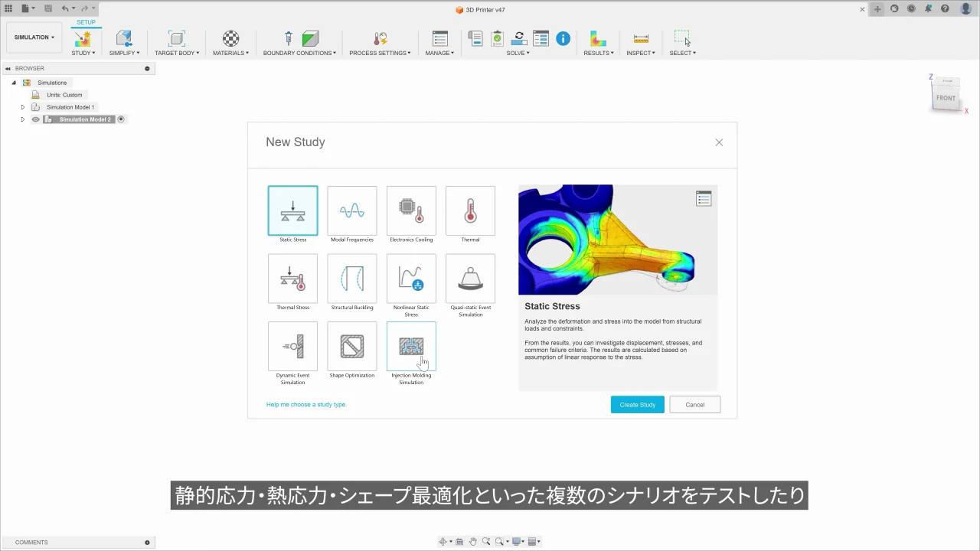Open the SIMPLIFY dropdown menu
980x551 pixels.
(124, 53)
